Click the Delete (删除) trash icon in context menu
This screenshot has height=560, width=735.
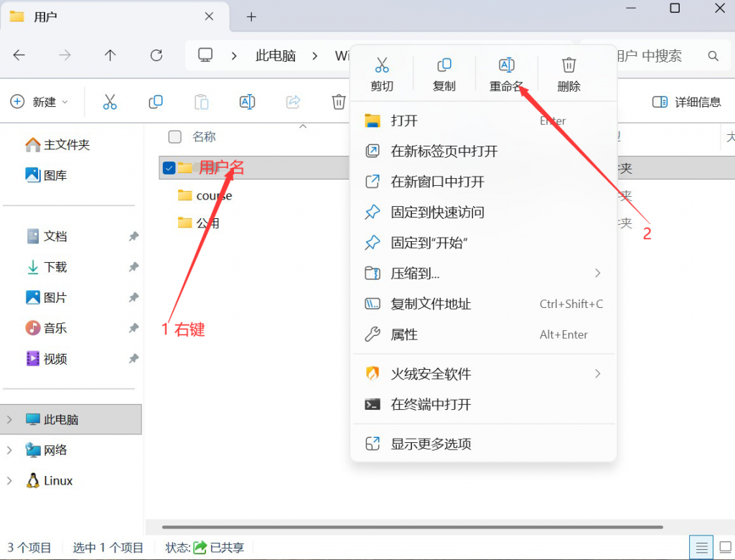568,66
